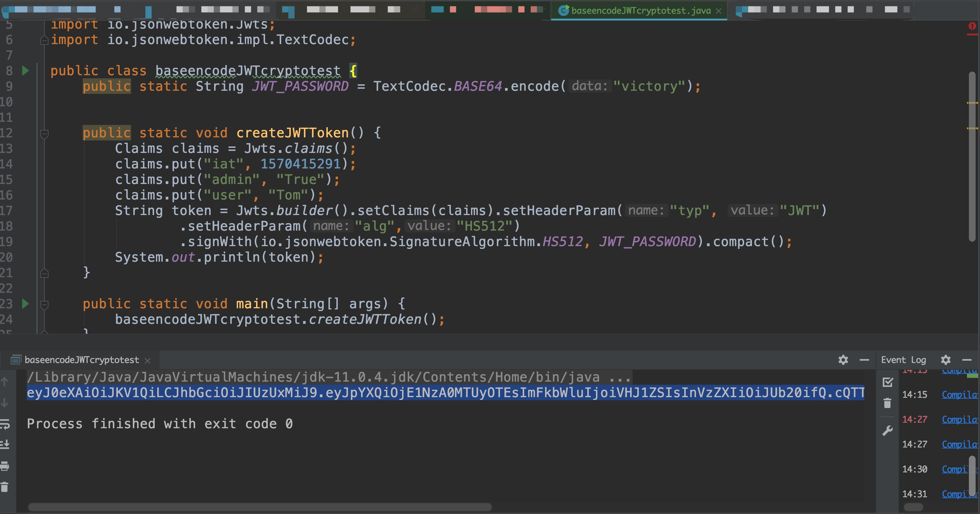
Task: Click the highlighted public keyword on line 9
Action: click(107, 86)
